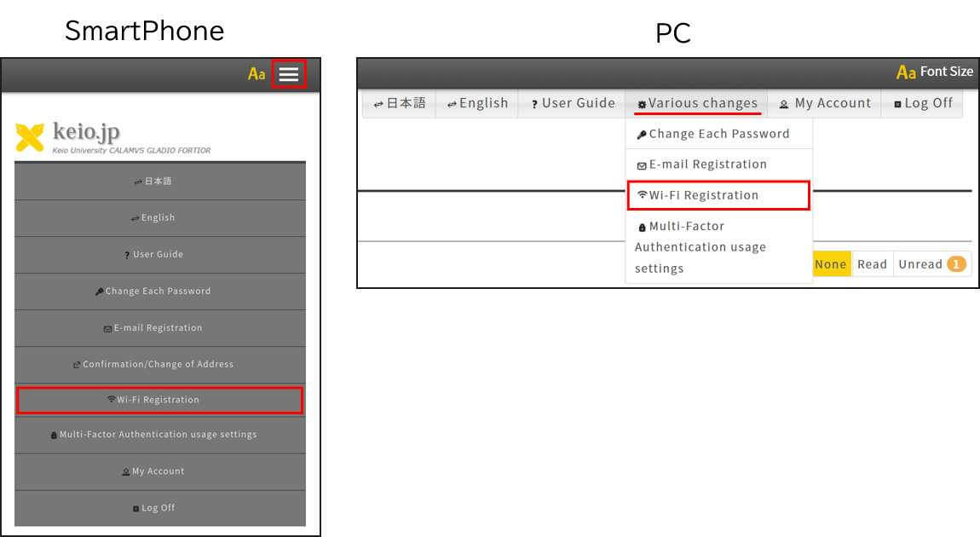This screenshot has height=537, width=980.
Task: Click Log Off in PC navigation bar
Action: pyautogui.click(x=922, y=103)
